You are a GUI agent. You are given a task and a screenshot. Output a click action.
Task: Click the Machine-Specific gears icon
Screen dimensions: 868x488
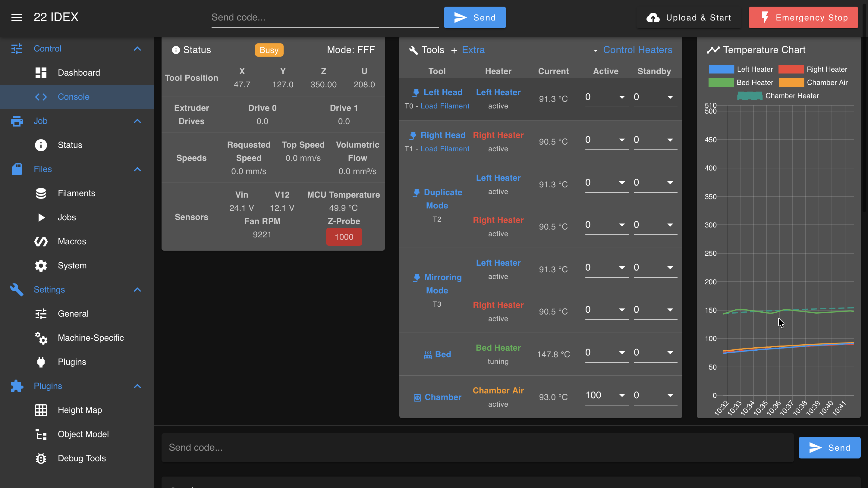point(41,338)
